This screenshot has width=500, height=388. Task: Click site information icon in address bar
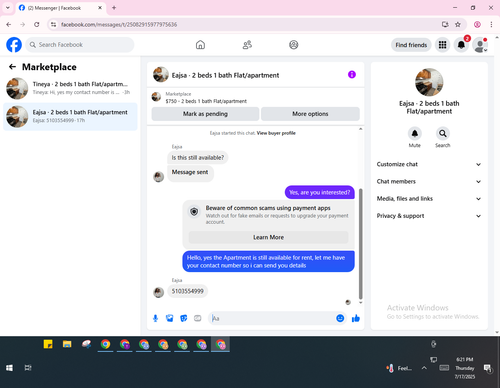(x=53, y=24)
